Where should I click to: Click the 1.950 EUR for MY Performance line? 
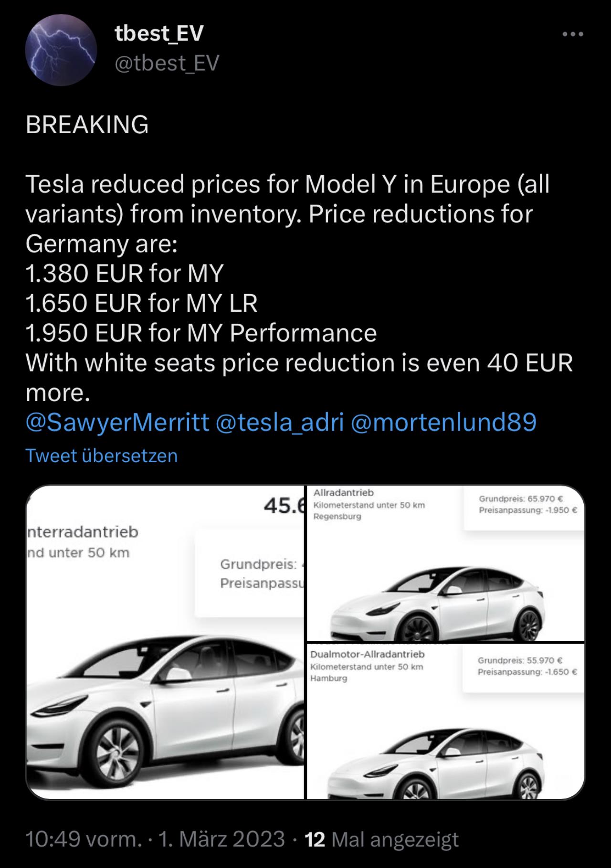coord(201,333)
